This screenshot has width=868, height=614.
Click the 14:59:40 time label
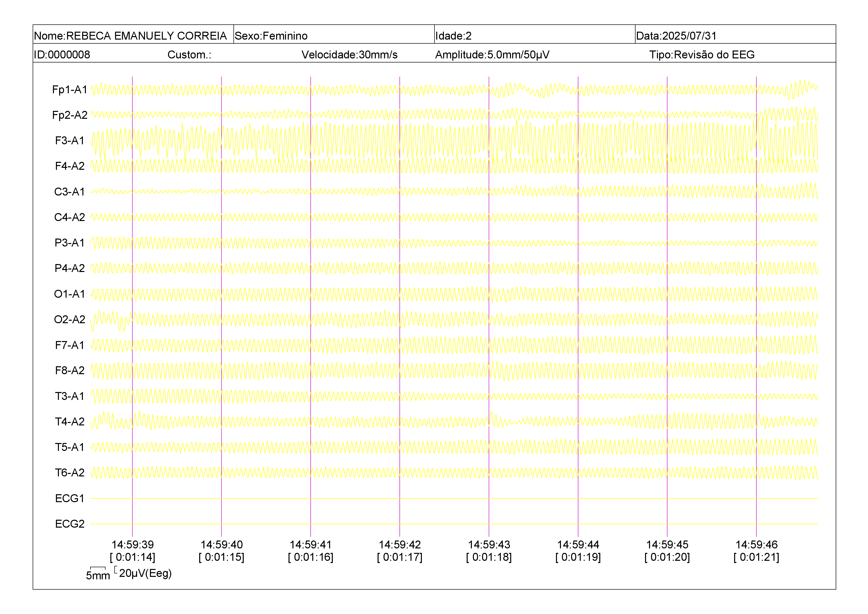(221, 544)
